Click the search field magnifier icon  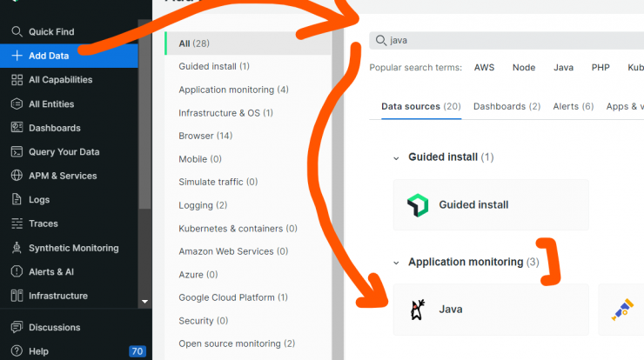coord(380,40)
